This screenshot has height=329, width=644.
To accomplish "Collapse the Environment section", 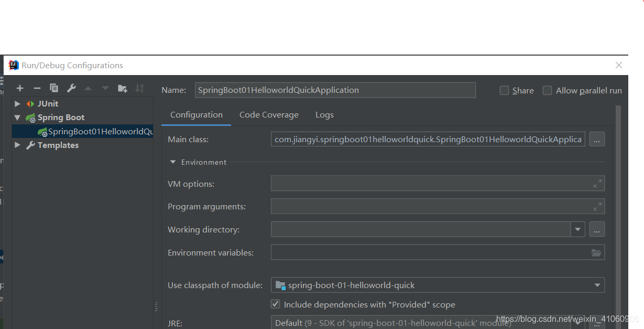I will pyautogui.click(x=173, y=162).
